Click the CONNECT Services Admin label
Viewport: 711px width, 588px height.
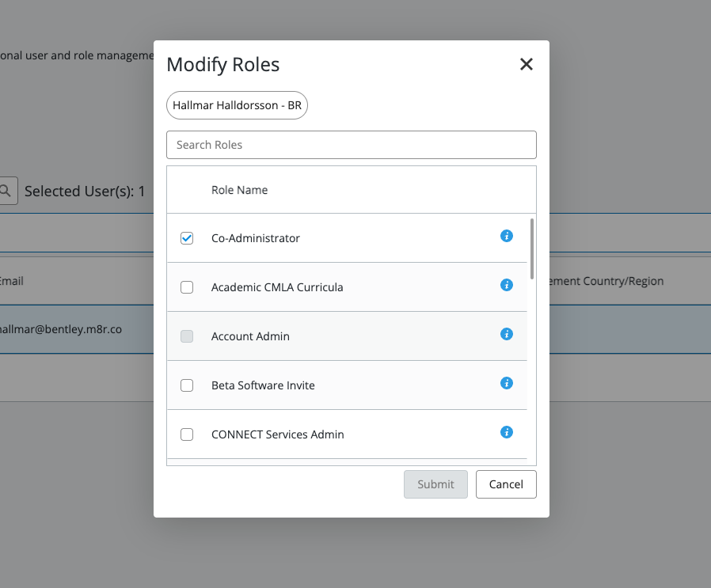277,434
